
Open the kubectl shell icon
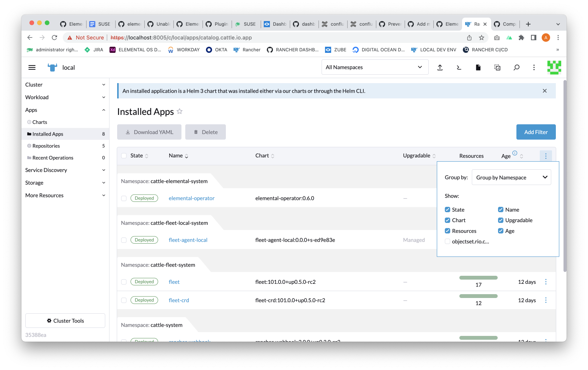459,67
